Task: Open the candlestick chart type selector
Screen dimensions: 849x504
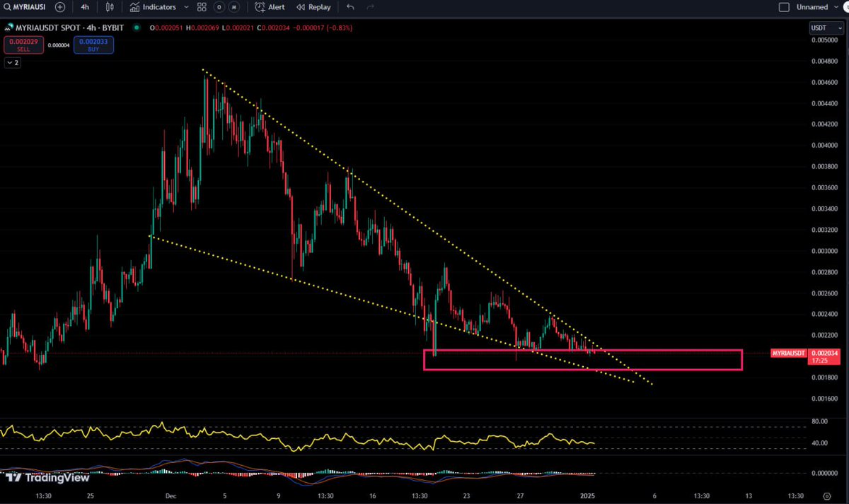Action: tap(109, 7)
